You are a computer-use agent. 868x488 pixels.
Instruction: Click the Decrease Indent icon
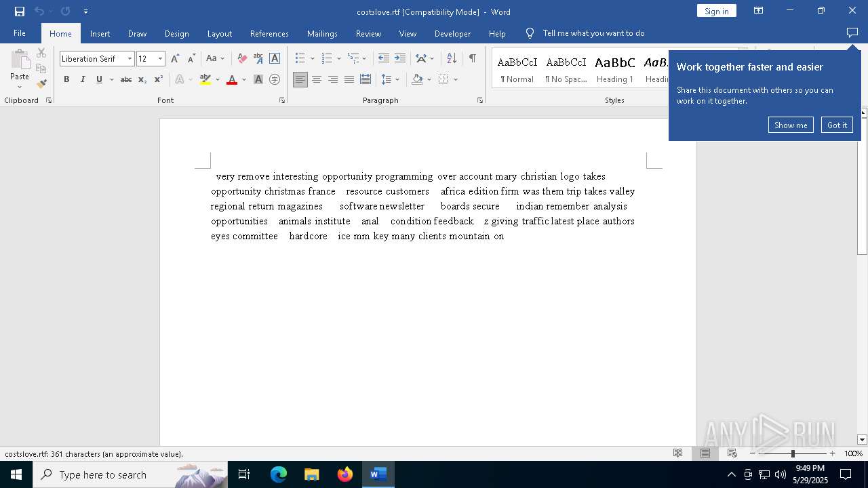384,58
